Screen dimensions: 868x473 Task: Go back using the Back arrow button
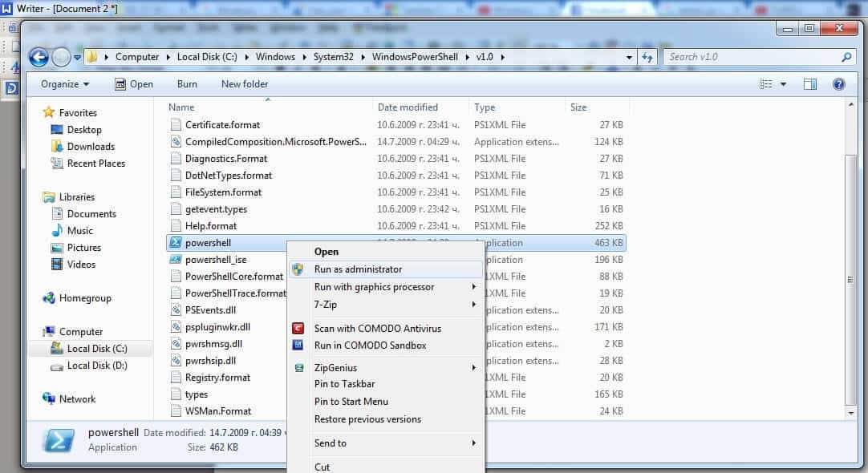[x=39, y=57]
